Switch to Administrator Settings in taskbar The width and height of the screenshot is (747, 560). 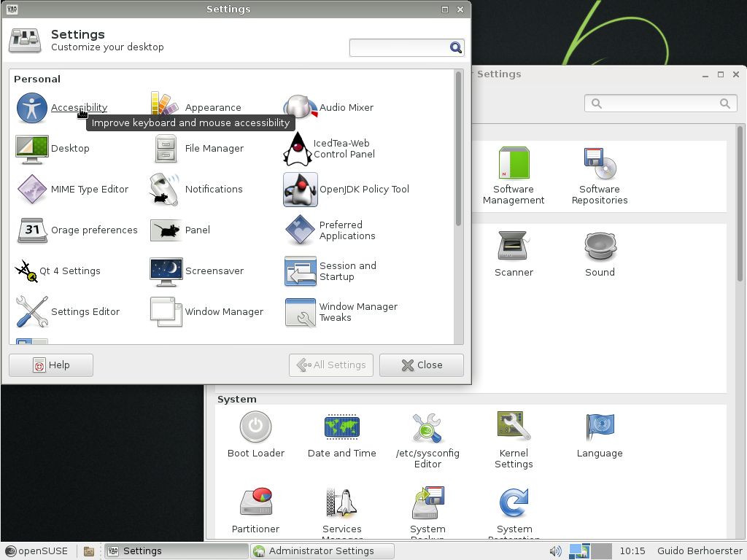pos(322,551)
